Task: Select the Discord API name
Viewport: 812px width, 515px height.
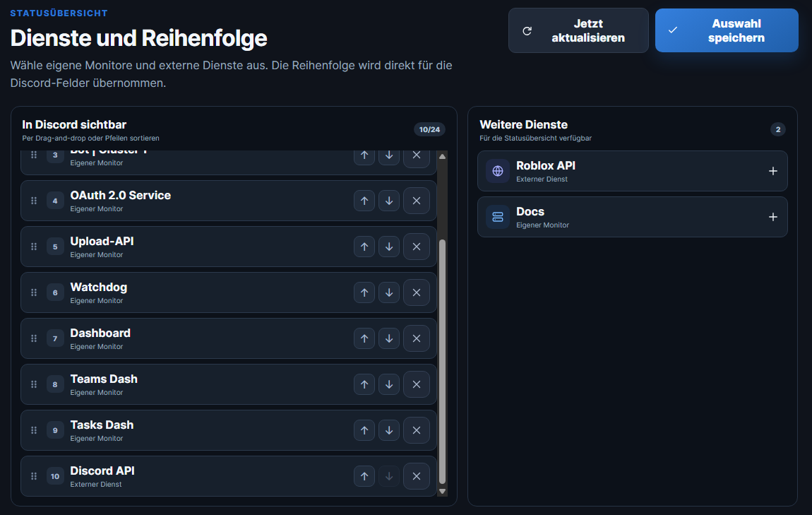Action: (x=102, y=471)
